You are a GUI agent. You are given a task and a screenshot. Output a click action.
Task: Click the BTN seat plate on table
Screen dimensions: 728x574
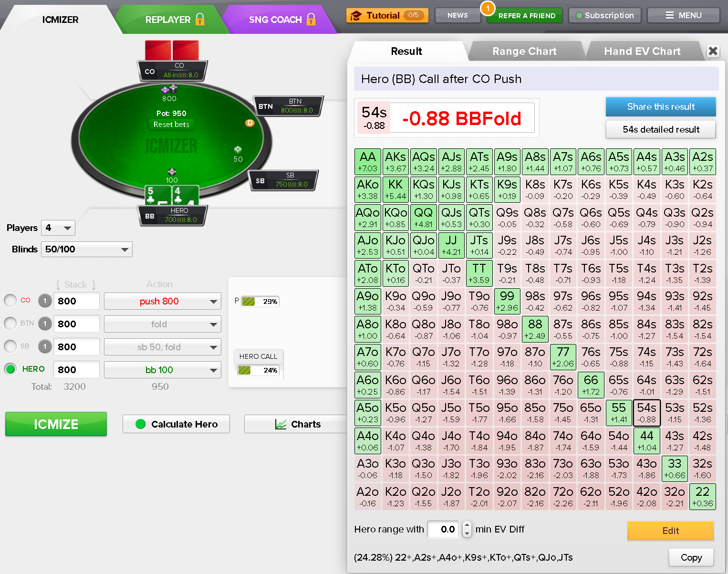pyautogui.click(x=289, y=106)
